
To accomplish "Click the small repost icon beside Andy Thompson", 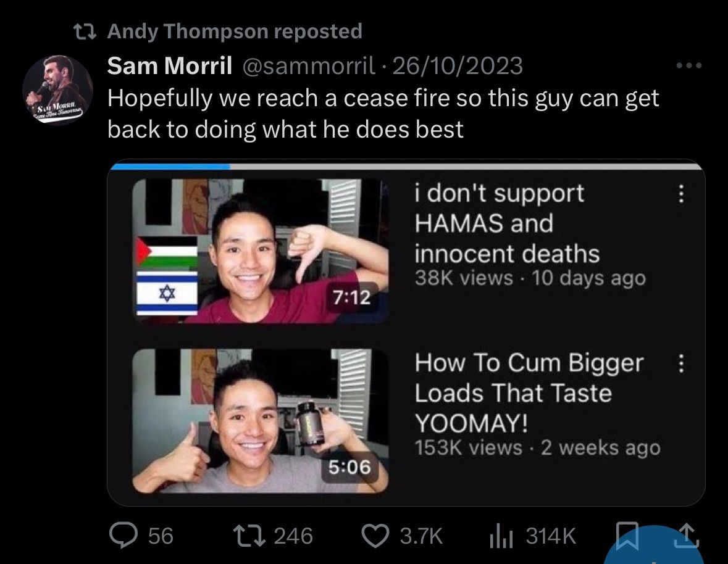I will pyautogui.click(x=83, y=31).
